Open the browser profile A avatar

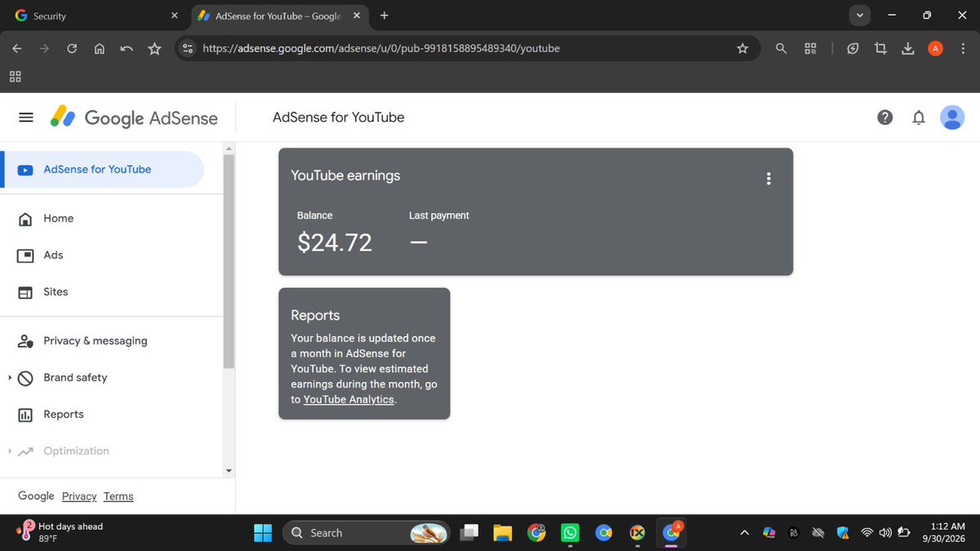[936, 49]
